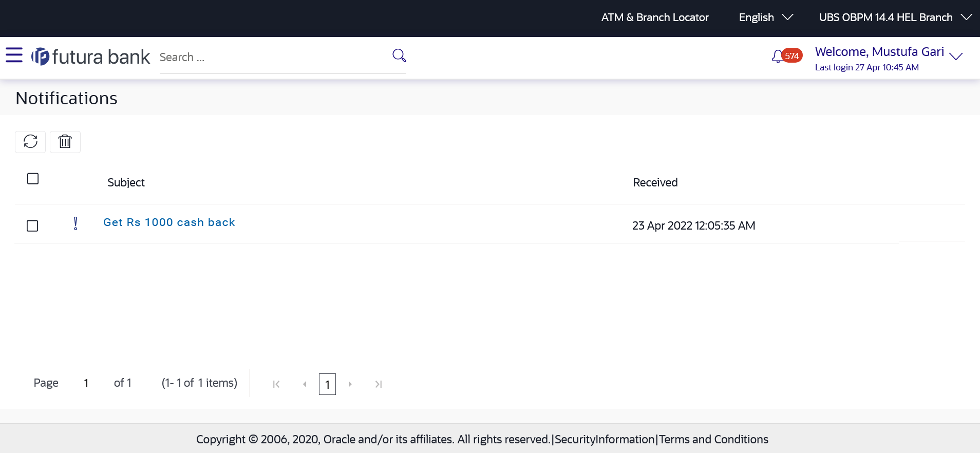980x453 pixels.
Task: Click the search magnifier icon
Action: click(399, 55)
